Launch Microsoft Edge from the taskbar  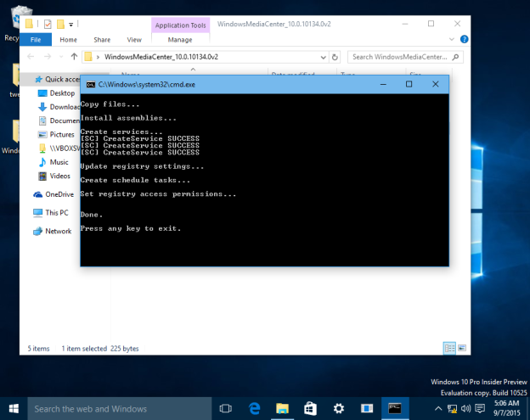(x=254, y=409)
